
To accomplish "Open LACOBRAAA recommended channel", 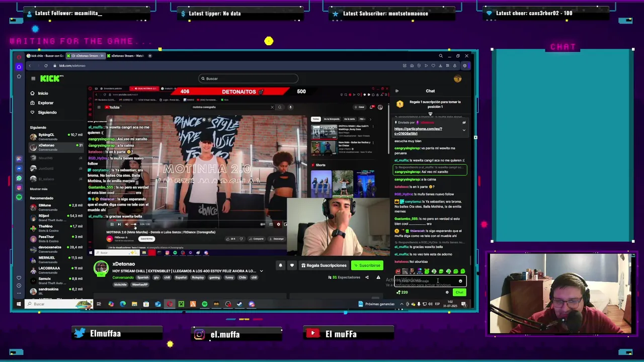I will [x=55, y=270].
